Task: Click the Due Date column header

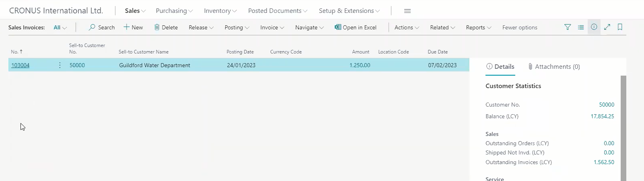Action: point(438,51)
